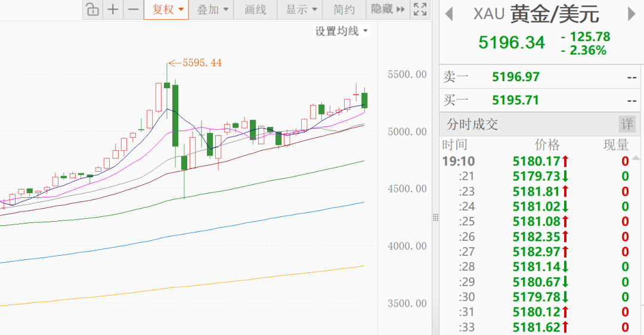The height and width of the screenshot is (335, 644).
Task: Switch to 简约 simple view
Action: pos(344,10)
